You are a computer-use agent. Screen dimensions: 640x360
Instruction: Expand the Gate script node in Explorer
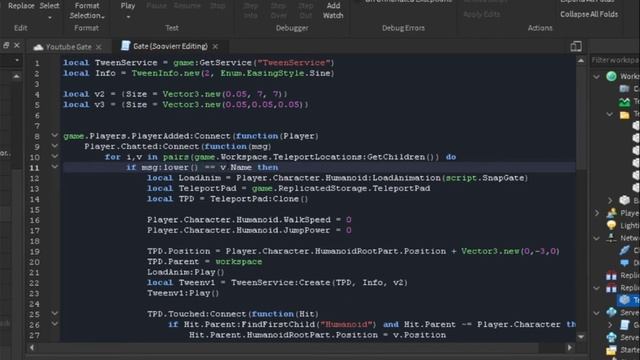tap(610, 325)
